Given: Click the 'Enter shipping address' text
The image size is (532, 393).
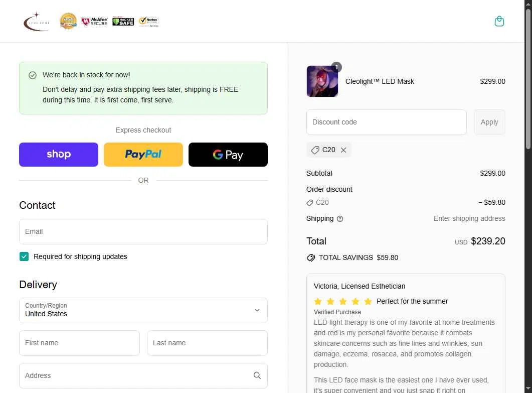Looking at the screenshot, I should [x=469, y=218].
